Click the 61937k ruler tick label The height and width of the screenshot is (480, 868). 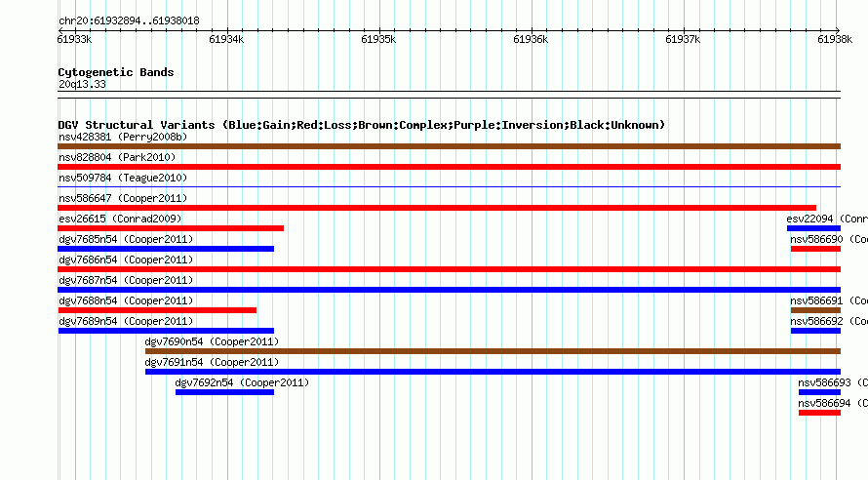tap(683, 39)
